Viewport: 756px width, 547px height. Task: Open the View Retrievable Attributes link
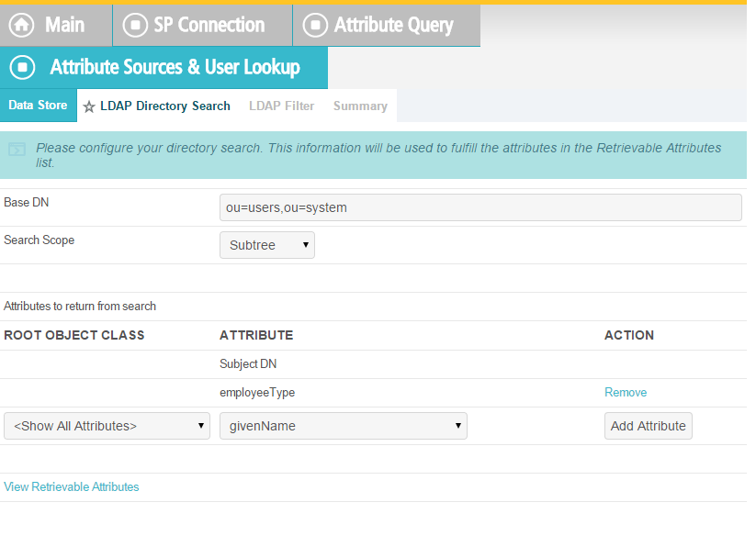coord(72,487)
